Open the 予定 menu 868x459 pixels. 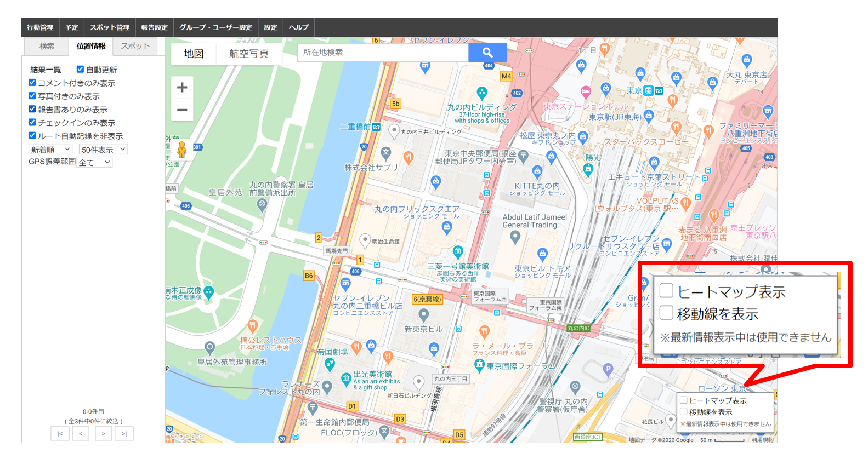point(72,27)
